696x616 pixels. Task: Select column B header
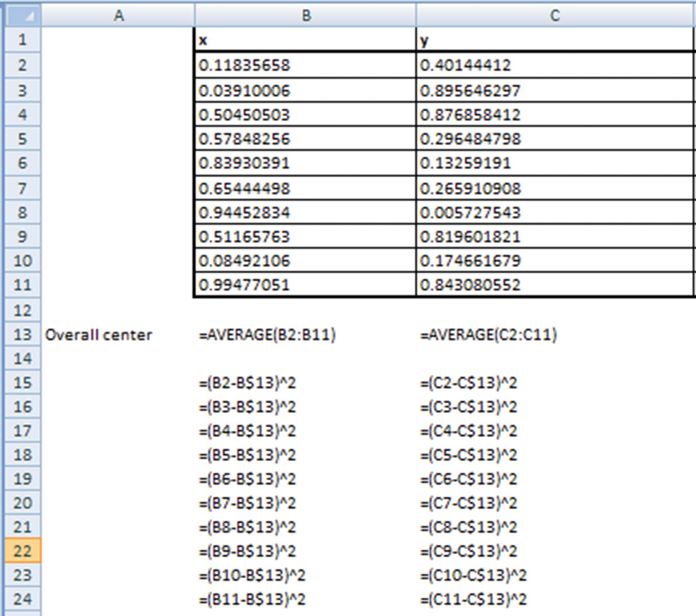tap(305, 16)
